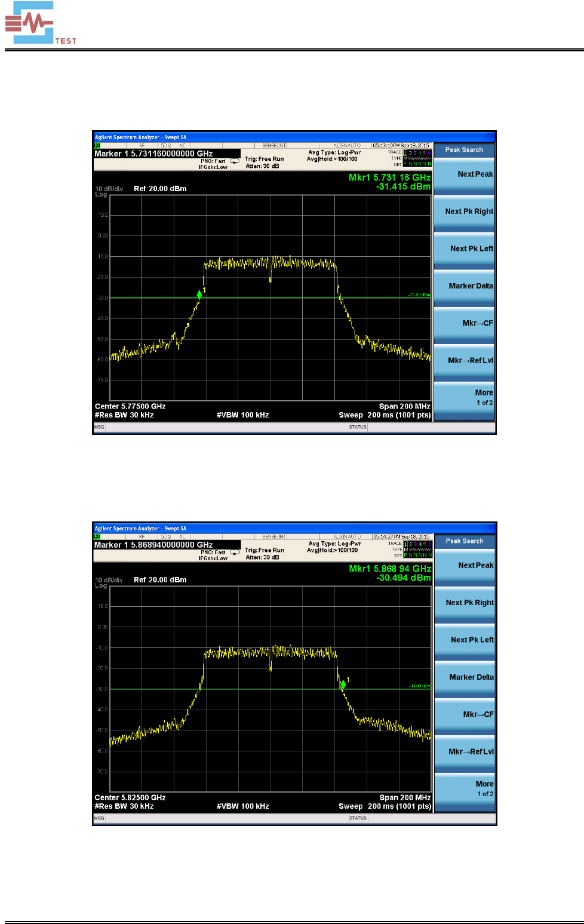Click Trig: Free Run in lower analyzer
Screen dimensions: 584x924
tap(264, 551)
